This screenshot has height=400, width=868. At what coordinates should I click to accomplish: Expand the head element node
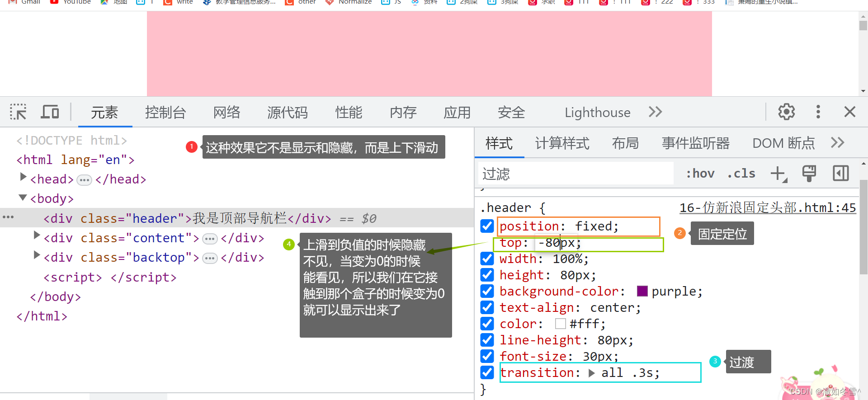[23, 177]
